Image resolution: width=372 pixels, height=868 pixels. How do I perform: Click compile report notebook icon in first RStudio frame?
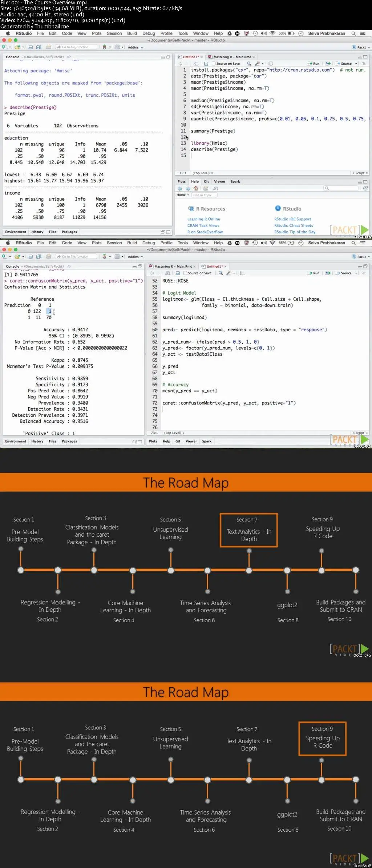pos(271,63)
